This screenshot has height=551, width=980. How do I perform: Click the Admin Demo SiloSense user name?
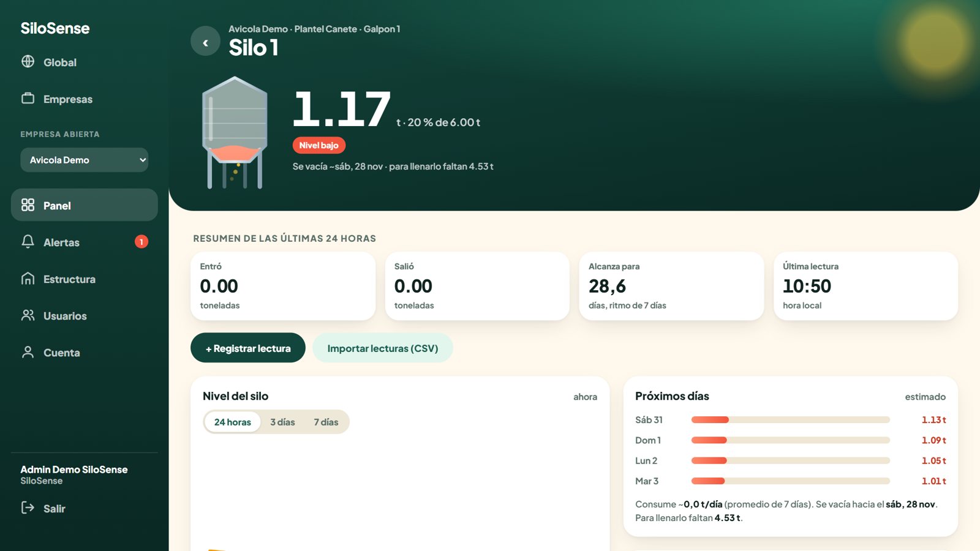[x=74, y=470]
